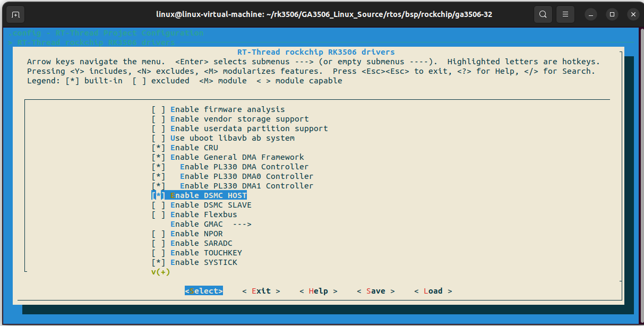Click the new terminal tab icon
The width and height of the screenshot is (644, 326).
click(x=15, y=14)
